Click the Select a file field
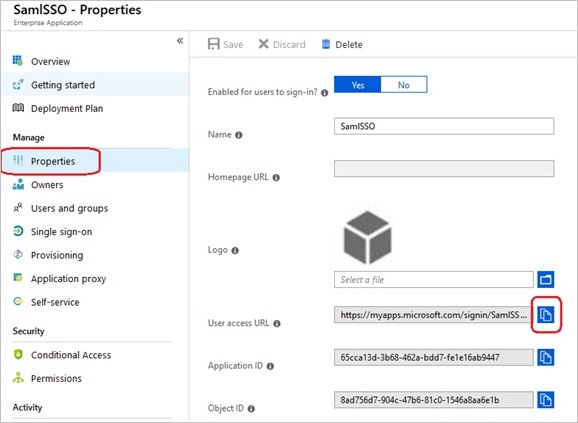Viewport: 578px width, 423px height. coord(434,279)
